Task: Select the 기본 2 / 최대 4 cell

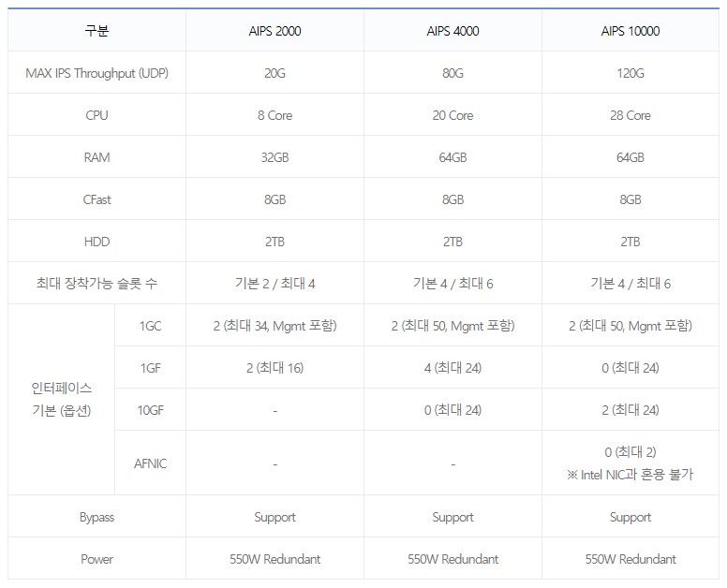Action: (x=274, y=283)
